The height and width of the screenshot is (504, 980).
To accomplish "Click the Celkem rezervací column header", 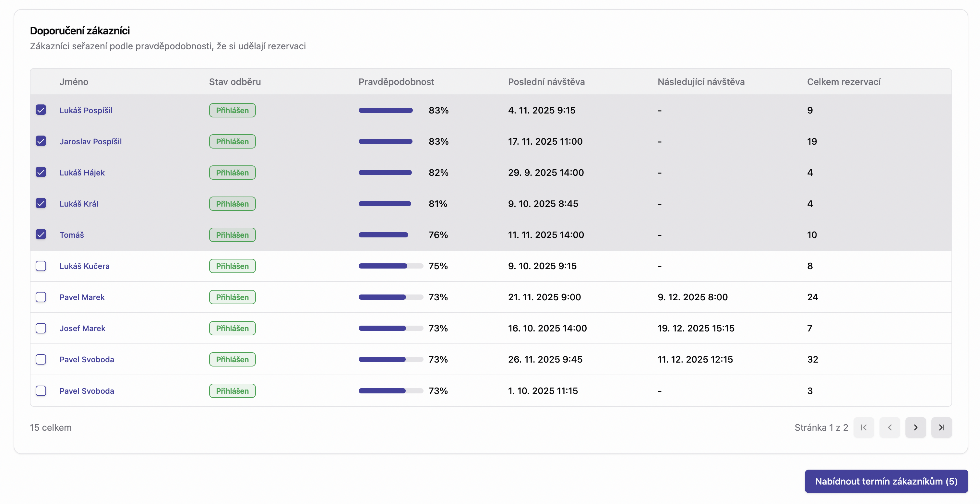I will [x=843, y=82].
